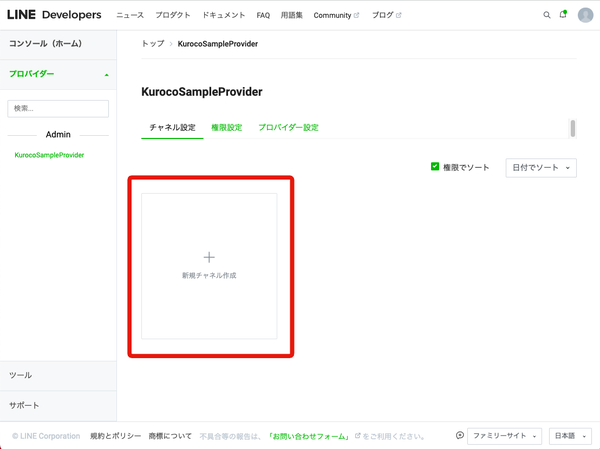This screenshot has height=449, width=600.
Task: Focus the 検索 provider search field
Action: pos(58,109)
